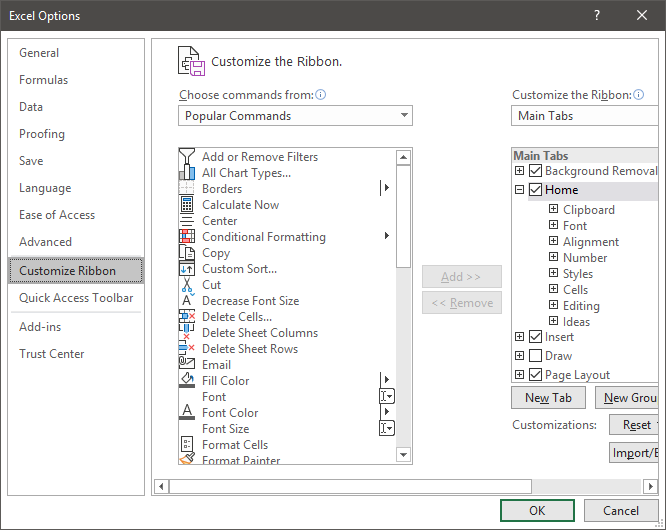The width and height of the screenshot is (666, 530).
Task: Expand the Insert tab node
Action: (519, 337)
